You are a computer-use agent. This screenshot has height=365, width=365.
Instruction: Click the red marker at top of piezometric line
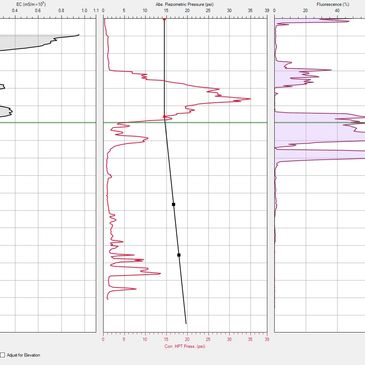click(x=164, y=20)
